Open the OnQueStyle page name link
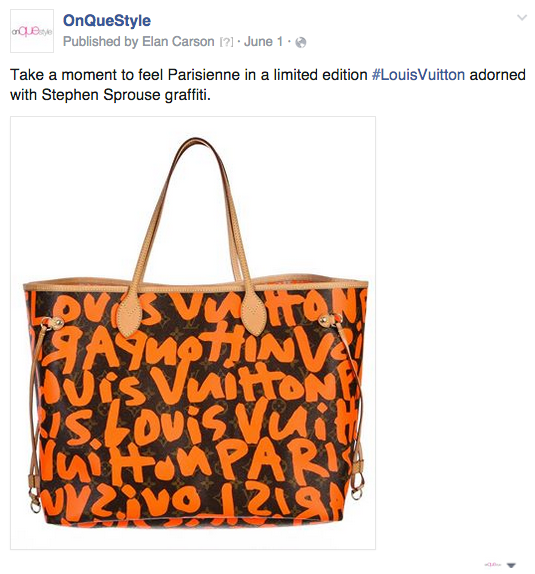This screenshot has width=535, height=574. pos(107,20)
